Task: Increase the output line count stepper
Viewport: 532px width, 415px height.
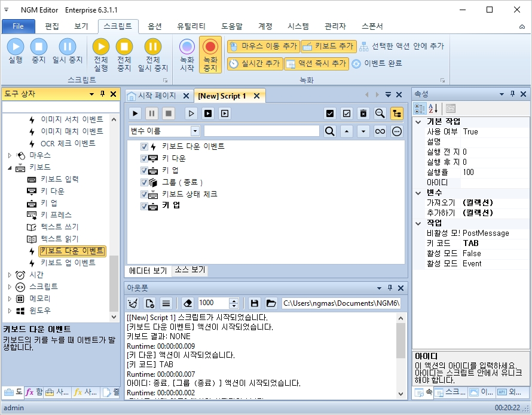Action: (234, 300)
